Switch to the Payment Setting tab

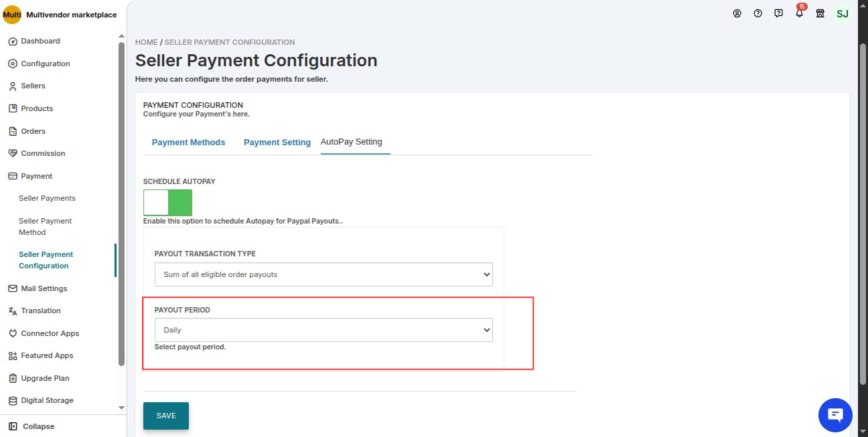tap(277, 143)
